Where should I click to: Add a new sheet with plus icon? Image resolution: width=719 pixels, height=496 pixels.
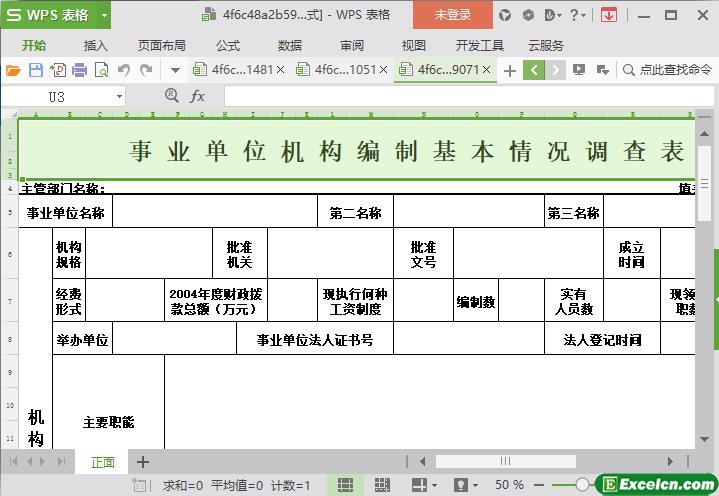[142, 462]
